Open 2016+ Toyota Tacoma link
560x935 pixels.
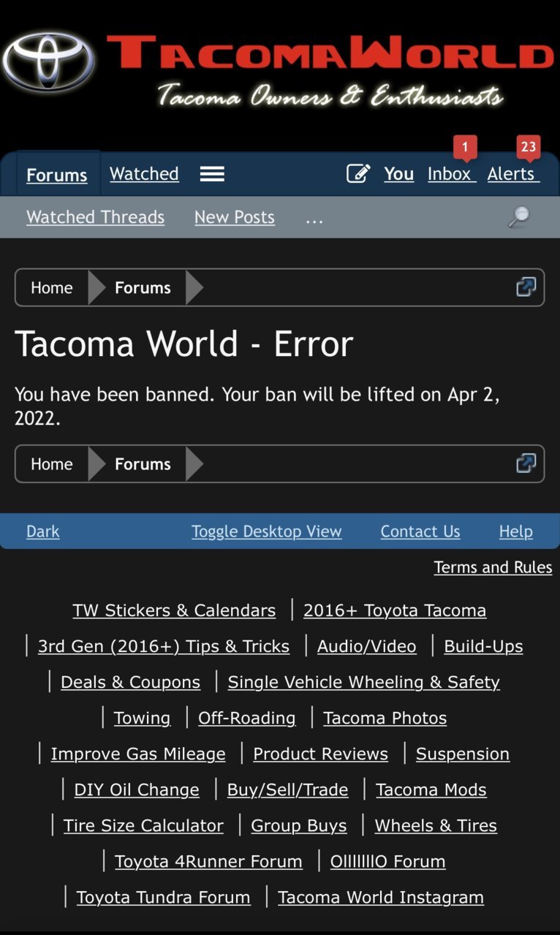click(395, 610)
